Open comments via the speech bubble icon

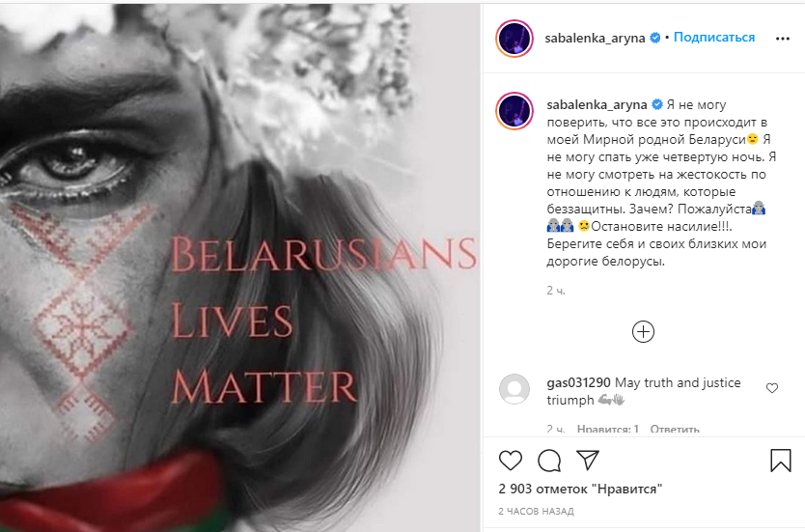[549, 461]
